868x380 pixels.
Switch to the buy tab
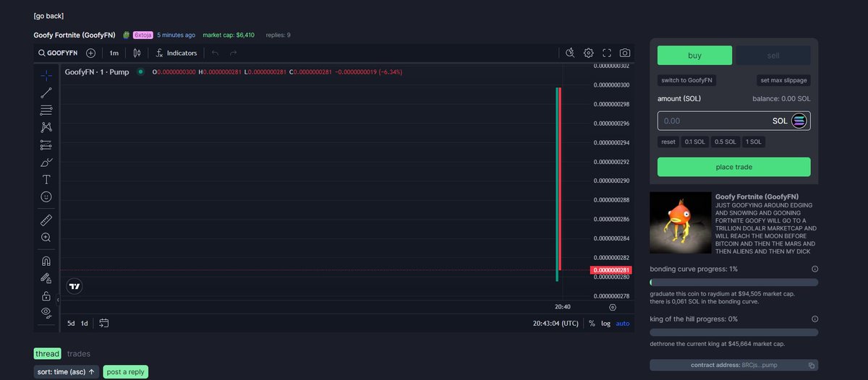[x=694, y=56]
